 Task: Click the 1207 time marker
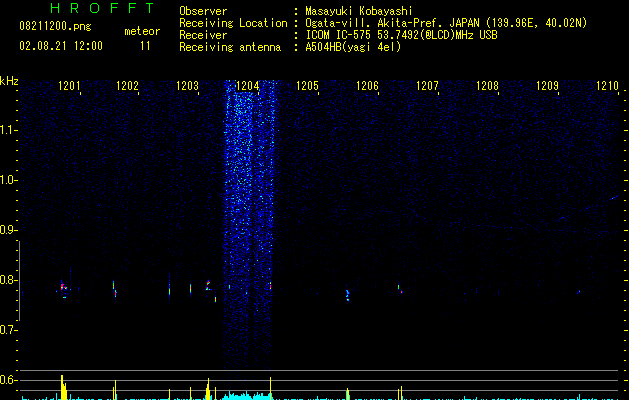click(427, 86)
